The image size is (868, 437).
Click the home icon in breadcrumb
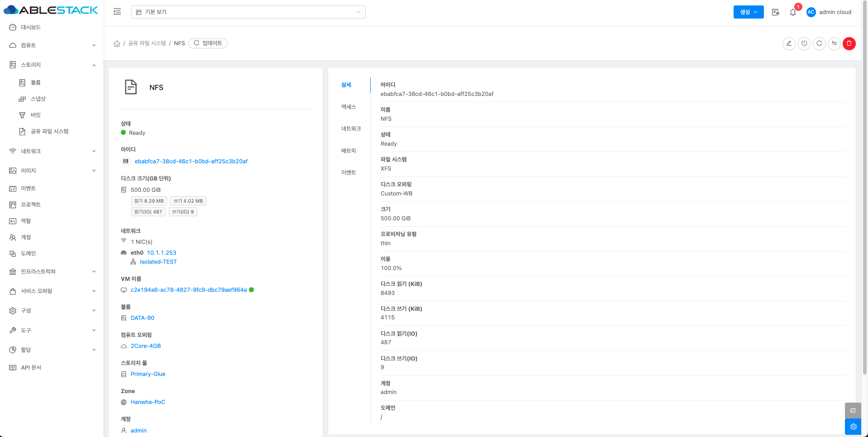coord(117,43)
